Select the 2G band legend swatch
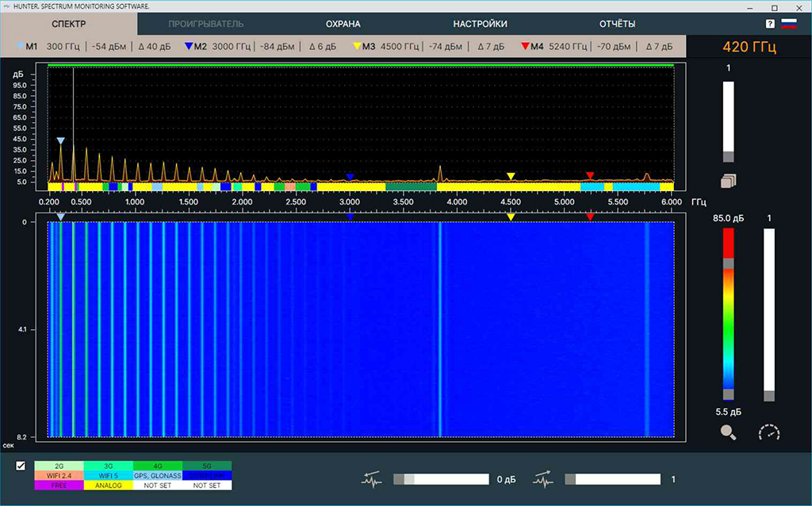Image resolution: width=812 pixels, height=506 pixels. [59, 466]
